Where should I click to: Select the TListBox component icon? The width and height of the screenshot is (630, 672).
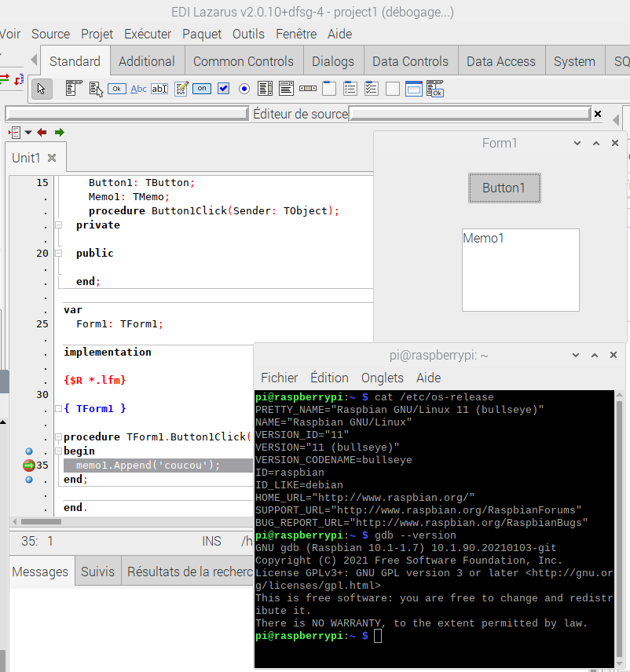tap(265, 89)
